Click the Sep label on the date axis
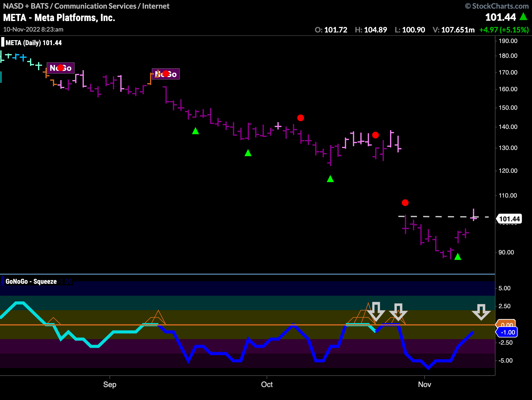This screenshot has width=532, height=400. tap(110, 384)
